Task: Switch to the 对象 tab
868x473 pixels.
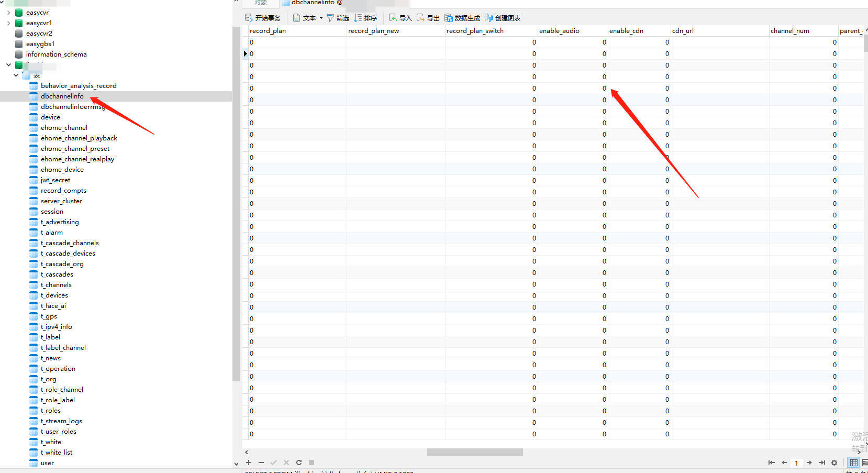Action: [260, 3]
